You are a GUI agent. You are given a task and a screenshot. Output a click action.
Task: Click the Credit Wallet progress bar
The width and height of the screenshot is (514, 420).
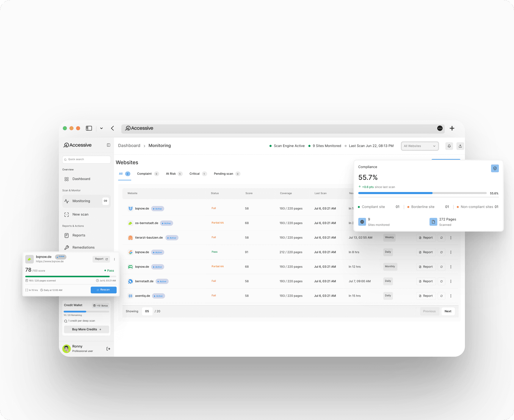(86, 312)
